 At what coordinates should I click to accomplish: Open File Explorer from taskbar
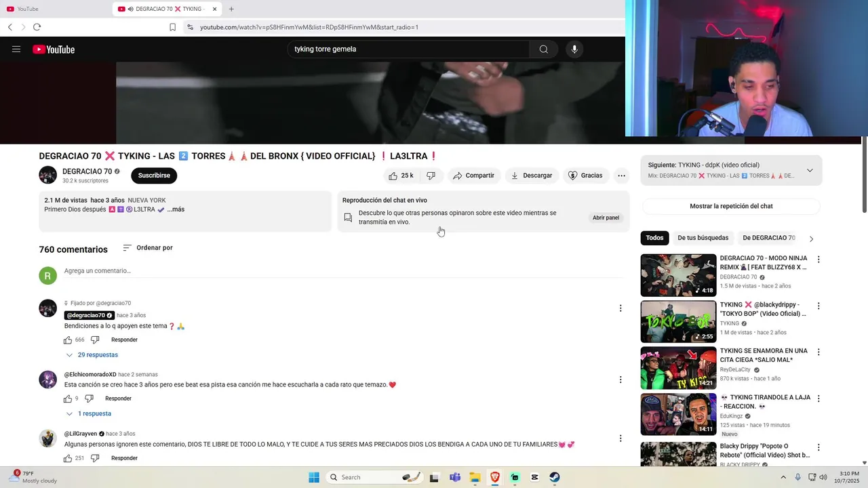475,477
